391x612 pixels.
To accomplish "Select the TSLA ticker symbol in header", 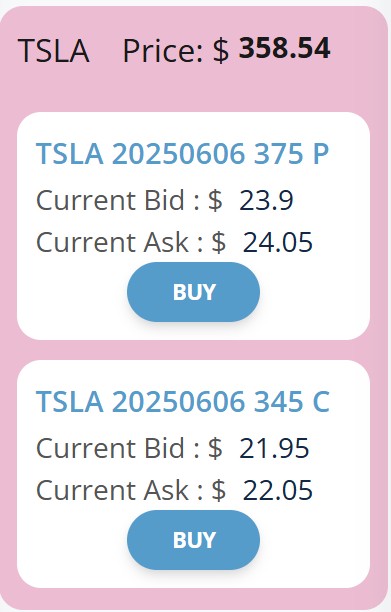I will click(54, 51).
